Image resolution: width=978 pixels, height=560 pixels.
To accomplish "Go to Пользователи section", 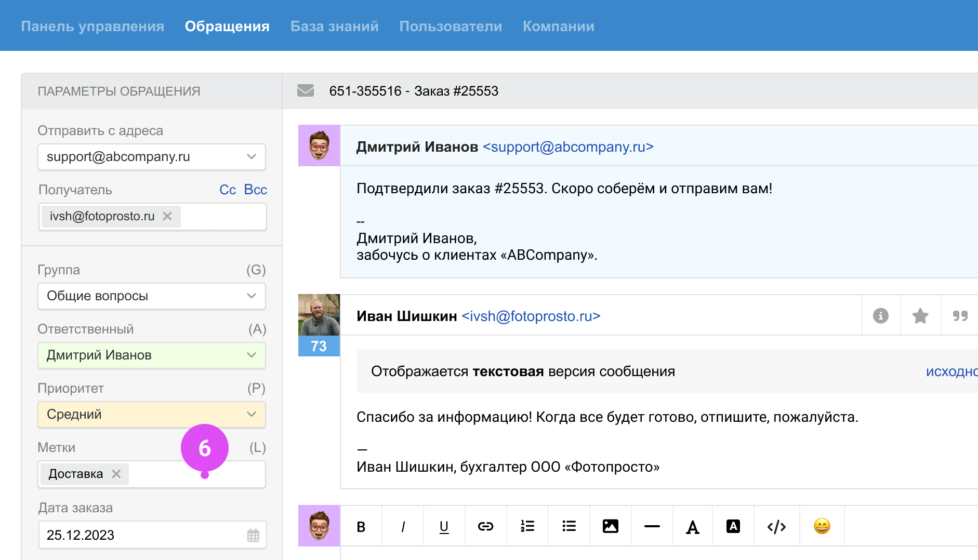I will tap(451, 26).
